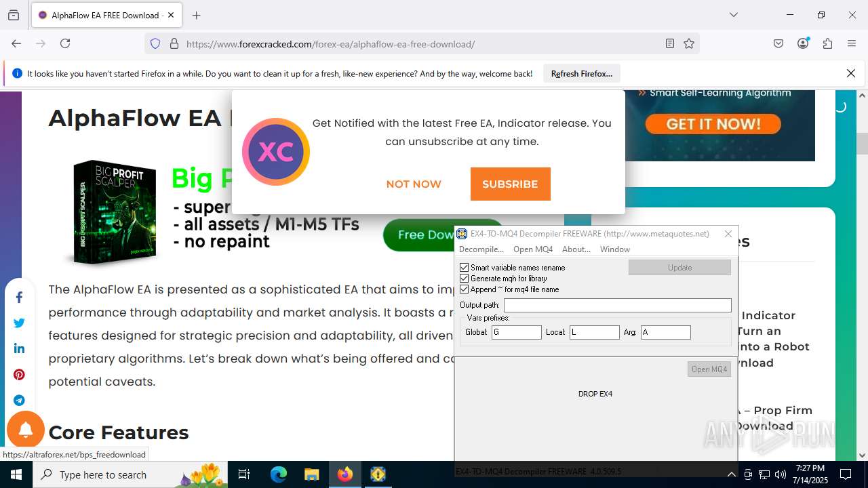The image size is (868, 488).
Task: Share the article on Pinterest
Action: tap(19, 374)
